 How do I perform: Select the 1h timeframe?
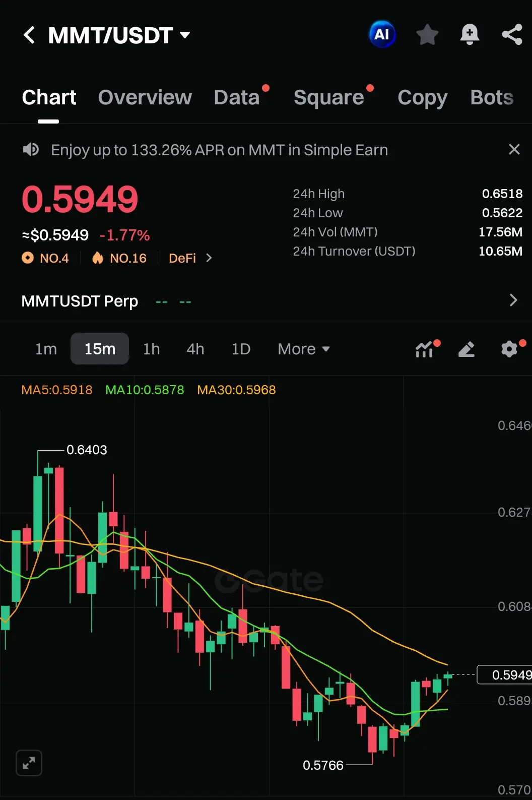click(x=151, y=349)
